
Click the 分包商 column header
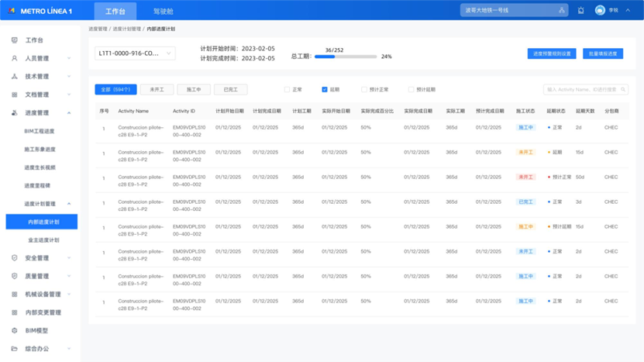611,112
